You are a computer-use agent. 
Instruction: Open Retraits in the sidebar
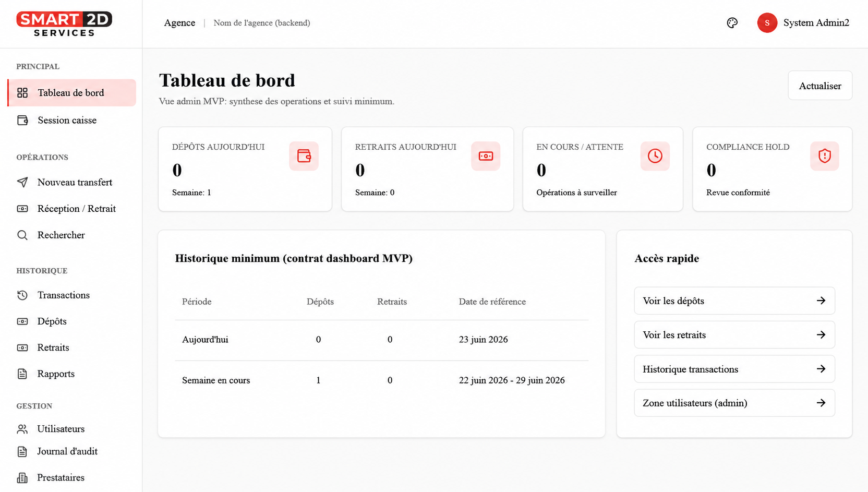(72, 347)
